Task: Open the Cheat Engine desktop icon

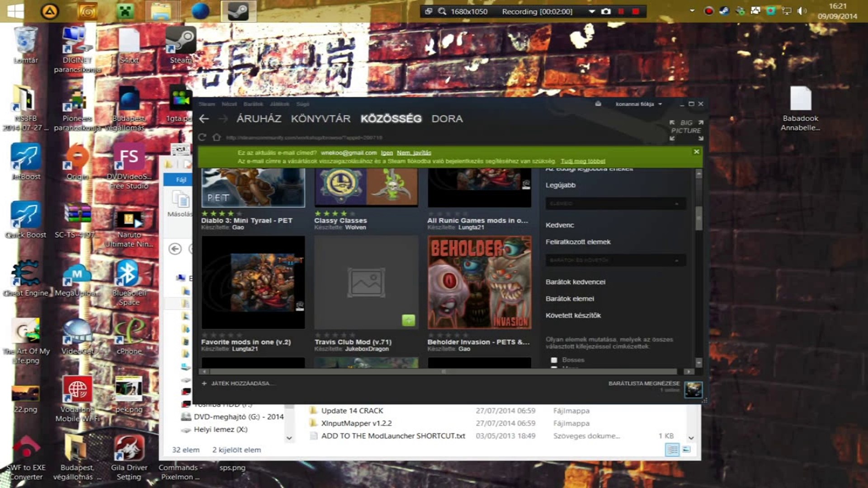Action: tap(26, 278)
